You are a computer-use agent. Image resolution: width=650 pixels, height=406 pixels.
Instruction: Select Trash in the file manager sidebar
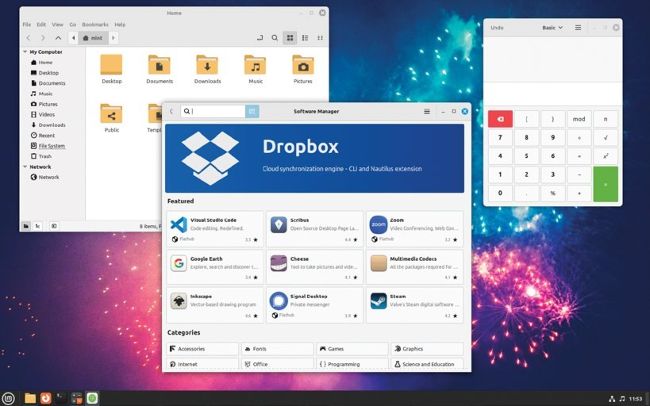coord(41,156)
